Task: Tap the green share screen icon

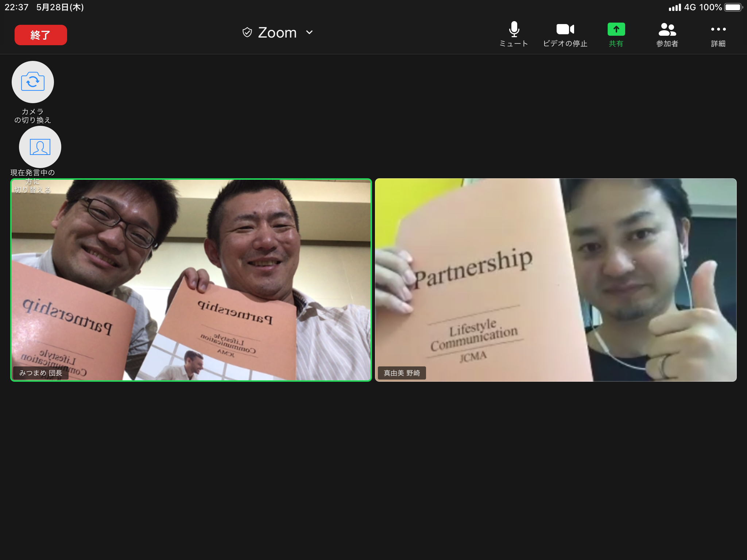Action: pyautogui.click(x=616, y=29)
